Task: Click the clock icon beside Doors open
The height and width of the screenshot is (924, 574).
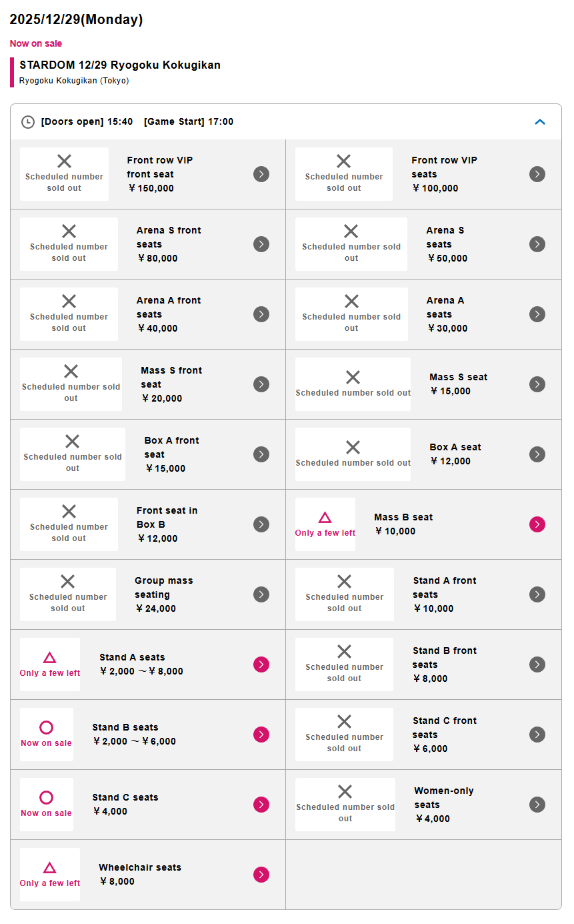Action: point(28,122)
